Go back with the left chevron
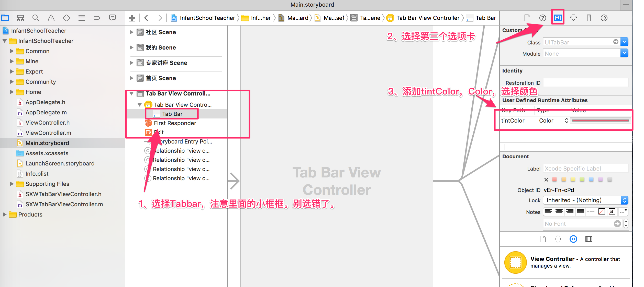The width and height of the screenshot is (644, 287). 146,18
